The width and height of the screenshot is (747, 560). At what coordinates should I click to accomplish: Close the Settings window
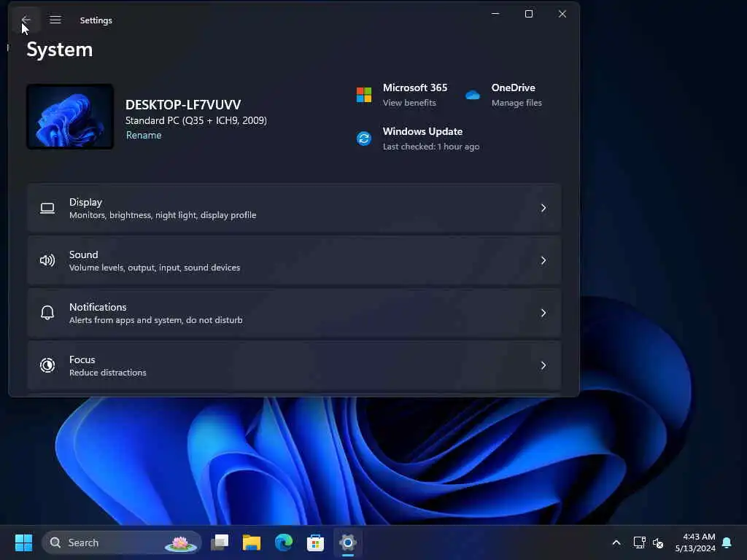click(x=562, y=14)
